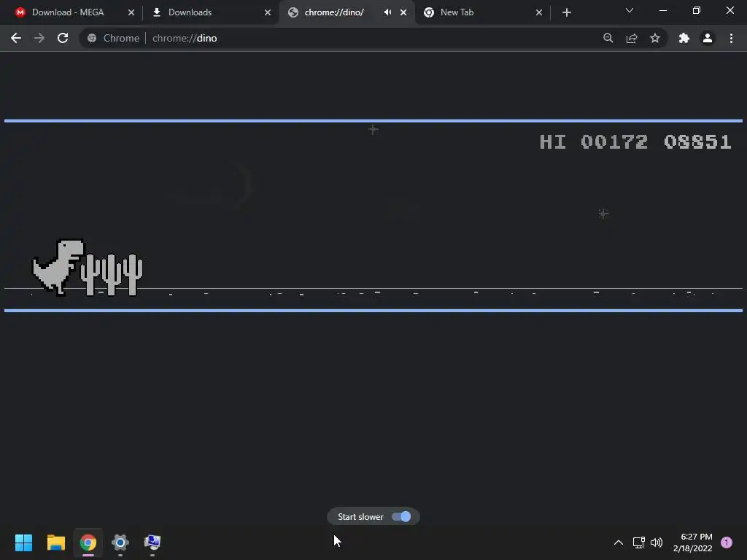This screenshot has width=747, height=560.
Task: Click the Chrome icon in the taskbar
Action: tap(88, 542)
